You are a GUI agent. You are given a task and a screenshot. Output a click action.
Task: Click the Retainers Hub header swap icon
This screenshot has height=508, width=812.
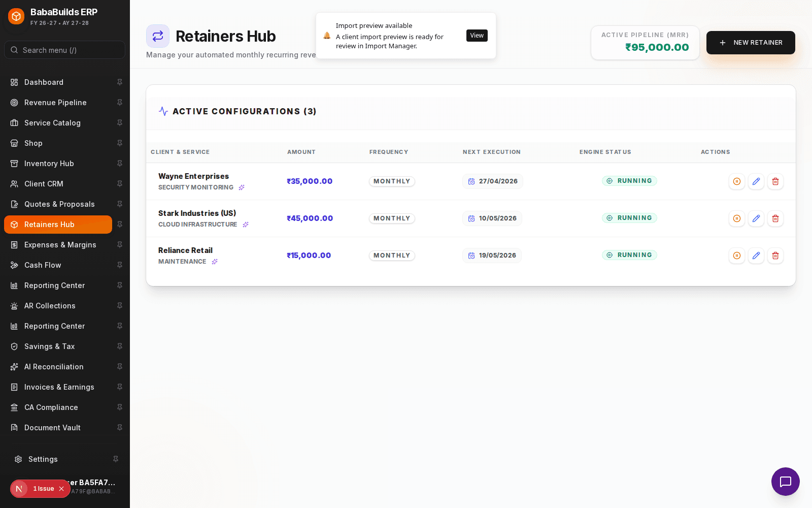pos(158,36)
